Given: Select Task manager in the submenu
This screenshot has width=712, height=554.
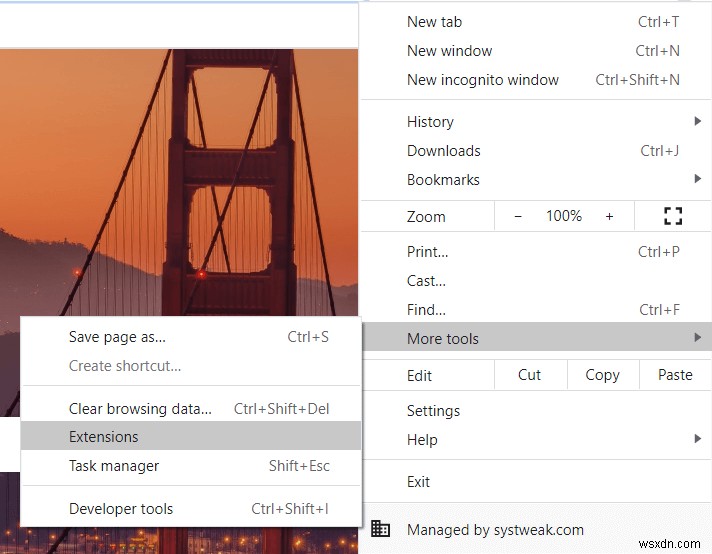Looking at the screenshot, I should (x=114, y=465).
